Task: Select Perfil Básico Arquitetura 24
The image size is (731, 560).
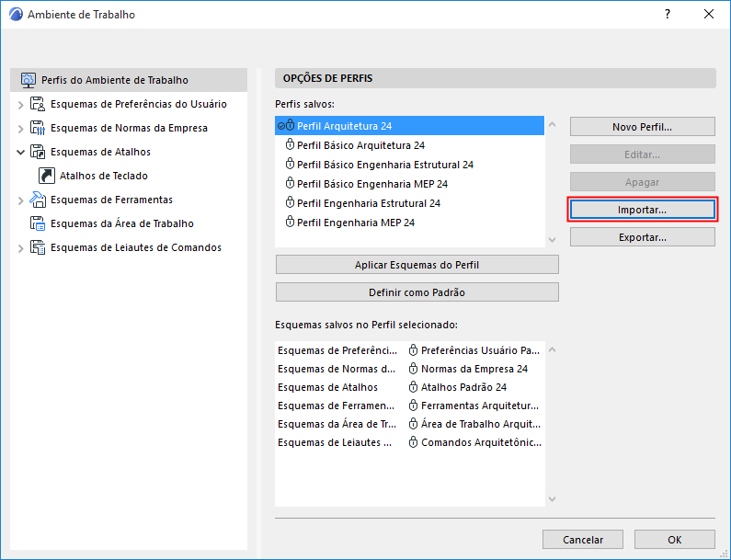Action: pos(409,145)
